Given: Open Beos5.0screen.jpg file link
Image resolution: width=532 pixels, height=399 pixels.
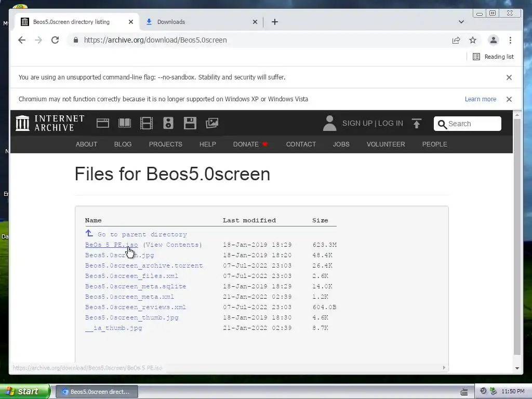Looking at the screenshot, I should tap(119, 255).
